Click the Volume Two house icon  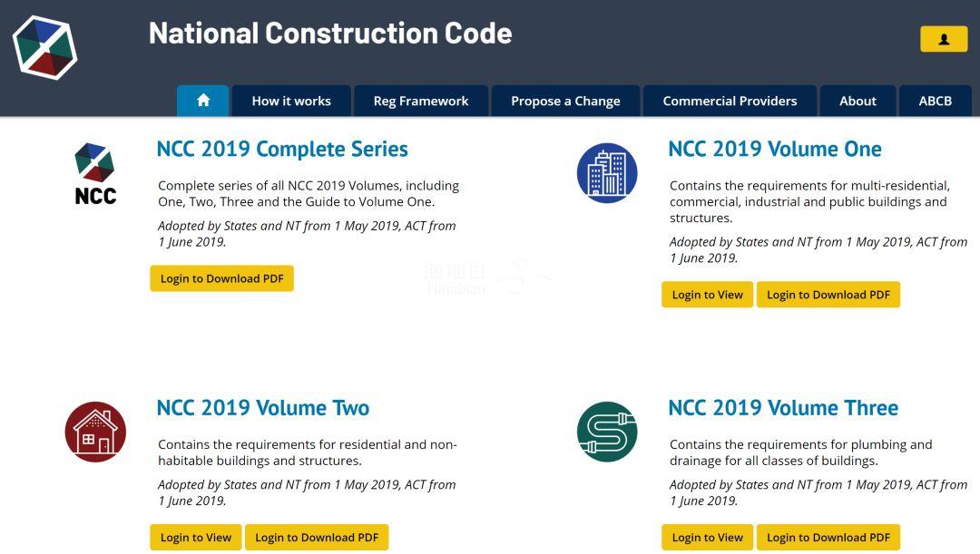[95, 432]
